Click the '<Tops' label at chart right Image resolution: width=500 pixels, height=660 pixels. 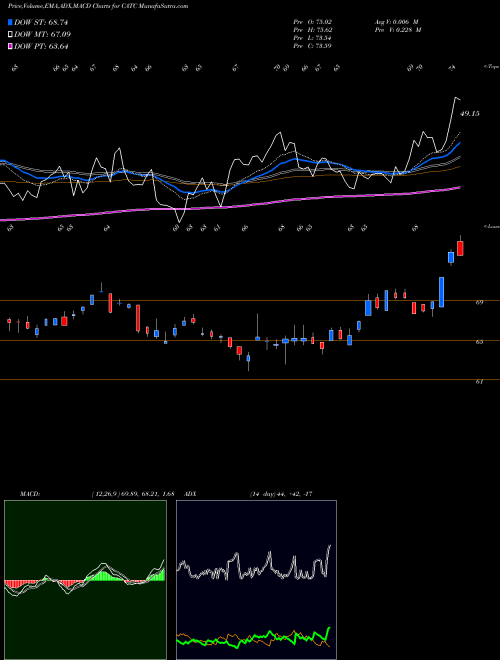(491, 67)
